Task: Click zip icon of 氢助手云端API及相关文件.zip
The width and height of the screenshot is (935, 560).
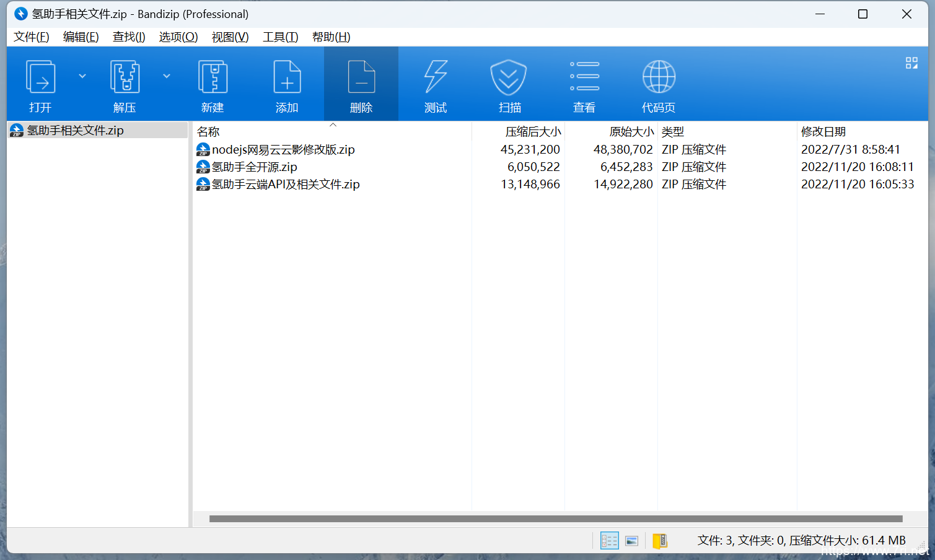Action: (x=203, y=184)
